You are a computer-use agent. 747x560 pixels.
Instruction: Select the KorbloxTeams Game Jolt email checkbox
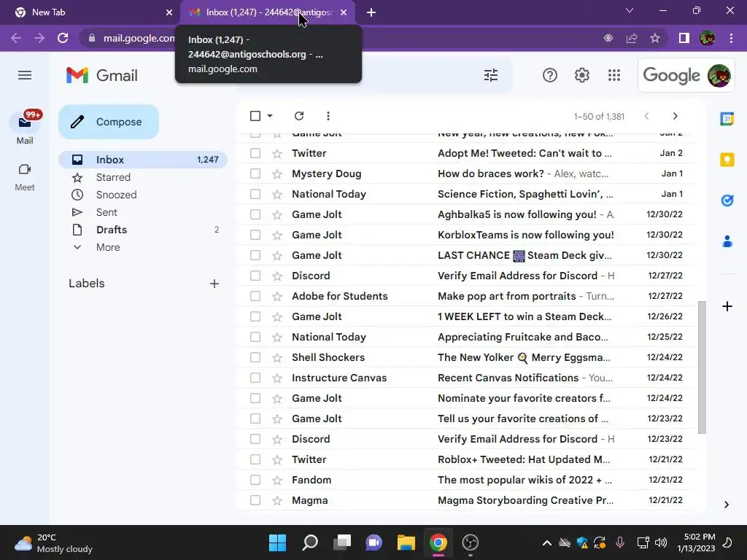(x=255, y=235)
